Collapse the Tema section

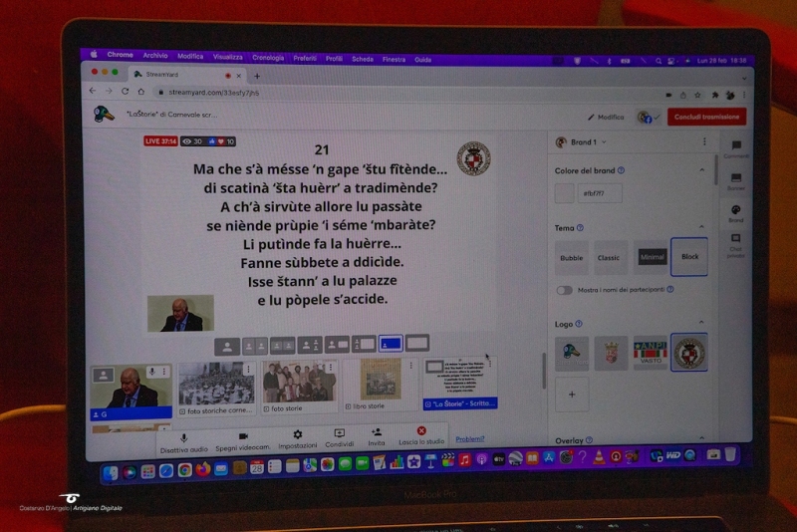(702, 226)
